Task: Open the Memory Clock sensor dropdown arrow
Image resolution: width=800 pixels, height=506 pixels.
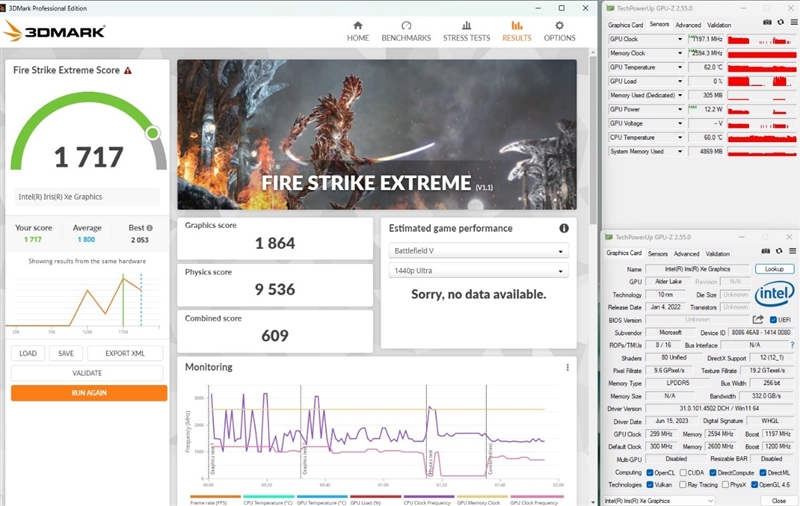Action: (x=680, y=53)
